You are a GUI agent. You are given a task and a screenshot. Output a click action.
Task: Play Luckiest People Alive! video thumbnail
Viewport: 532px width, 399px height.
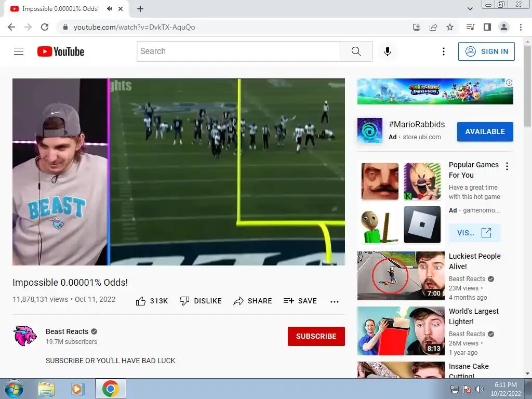point(401,276)
